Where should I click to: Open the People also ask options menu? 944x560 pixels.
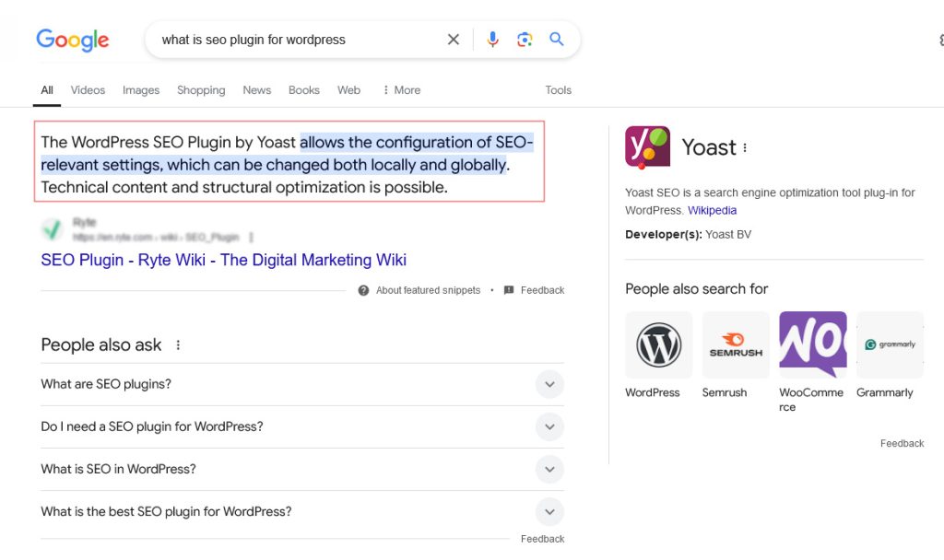176,344
